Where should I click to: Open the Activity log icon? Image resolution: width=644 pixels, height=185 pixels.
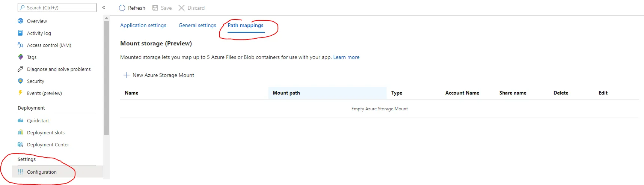tap(21, 33)
